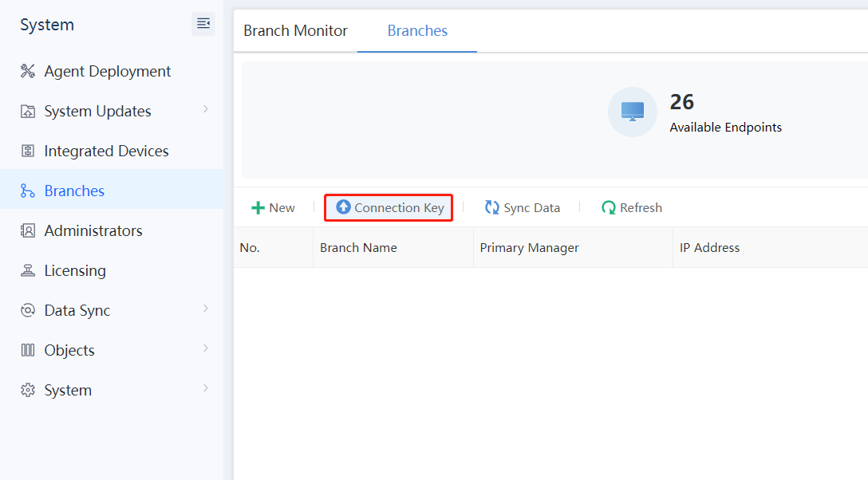Click the Available Endpoints monitor icon

coord(633,112)
